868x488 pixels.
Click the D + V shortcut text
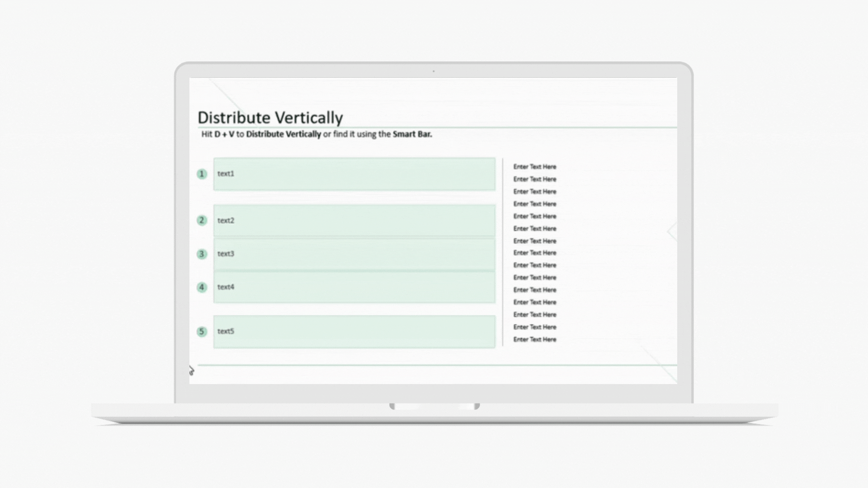point(224,134)
